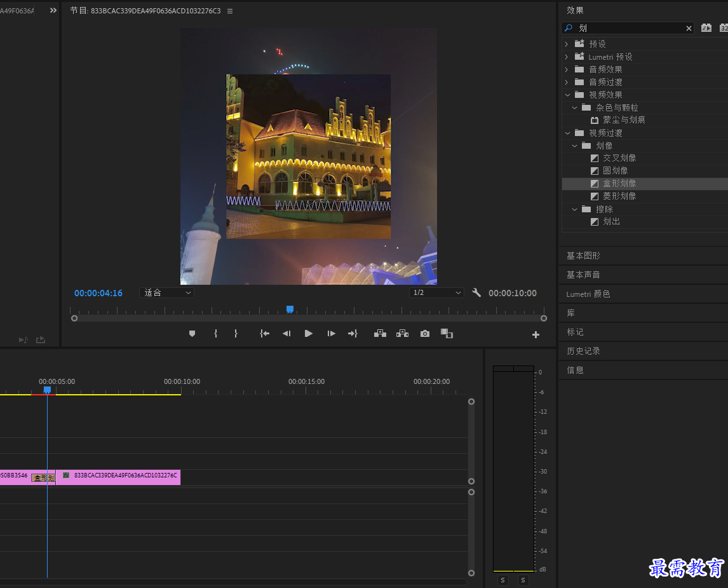Viewport: 728px width, 588px height.
Task: Click the Lift button
Action: [381, 334]
